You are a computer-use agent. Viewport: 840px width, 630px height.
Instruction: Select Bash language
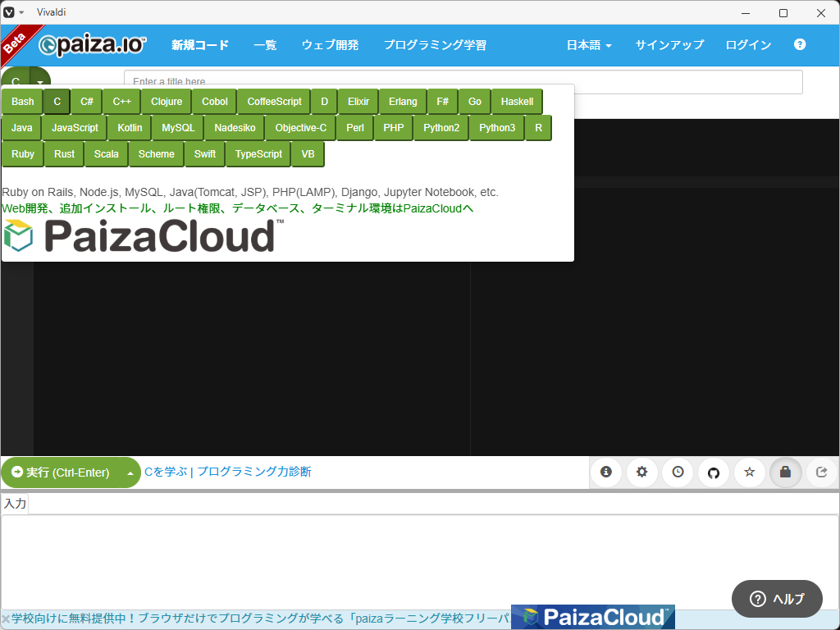(x=22, y=102)
